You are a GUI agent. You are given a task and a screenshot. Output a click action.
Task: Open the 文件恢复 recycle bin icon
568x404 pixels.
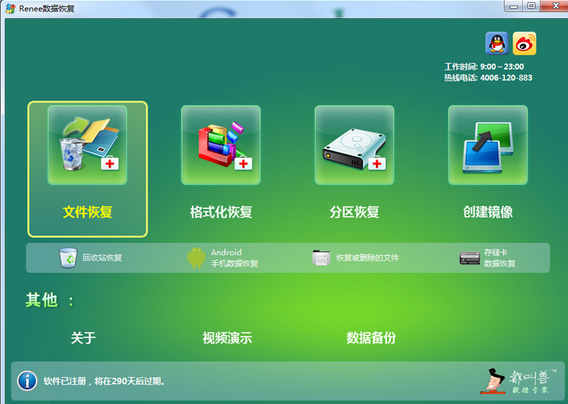(x=87, y=145)
